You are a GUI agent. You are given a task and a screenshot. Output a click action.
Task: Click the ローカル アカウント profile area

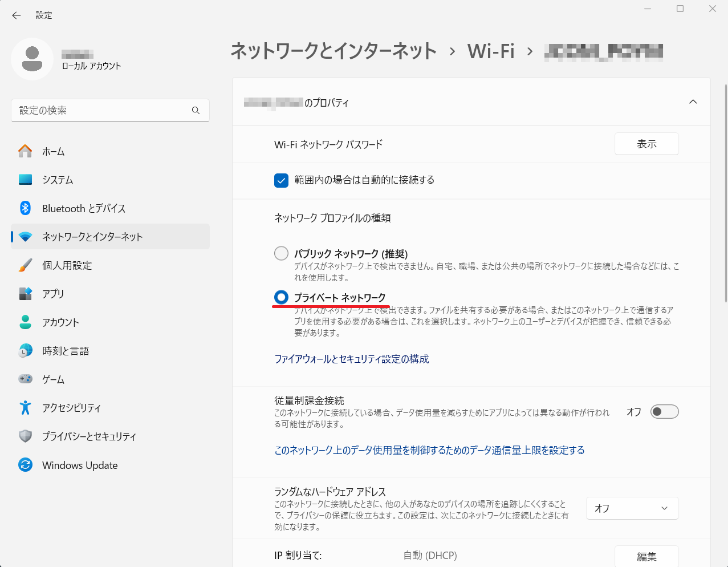67,59
